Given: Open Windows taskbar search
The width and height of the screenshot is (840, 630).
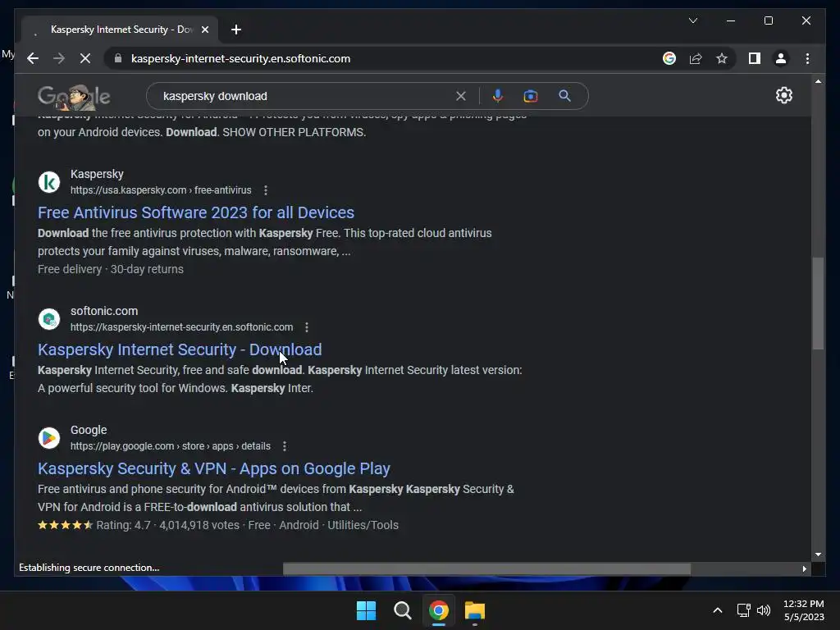Looking at the screenshot, I should pos(402,610).
